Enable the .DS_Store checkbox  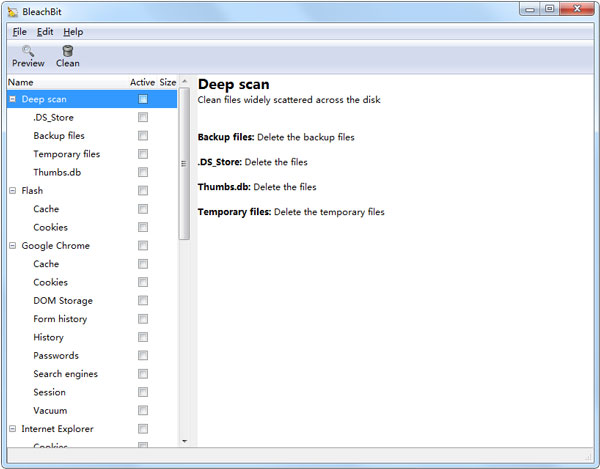pos(143,117)
